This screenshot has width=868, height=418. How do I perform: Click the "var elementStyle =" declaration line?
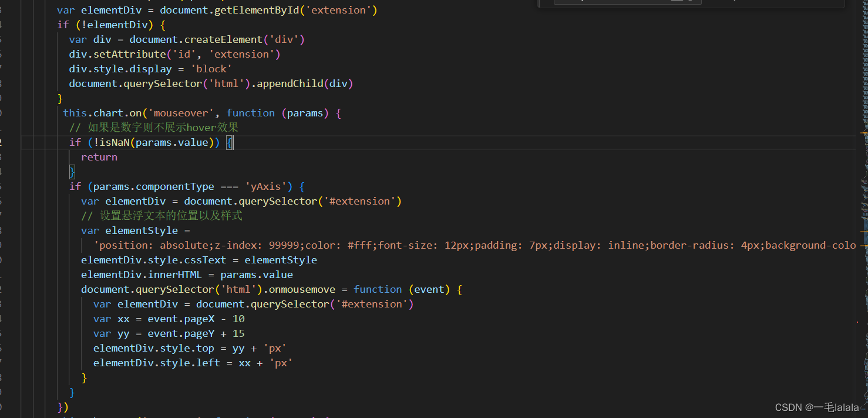click(x=136, y=230)
